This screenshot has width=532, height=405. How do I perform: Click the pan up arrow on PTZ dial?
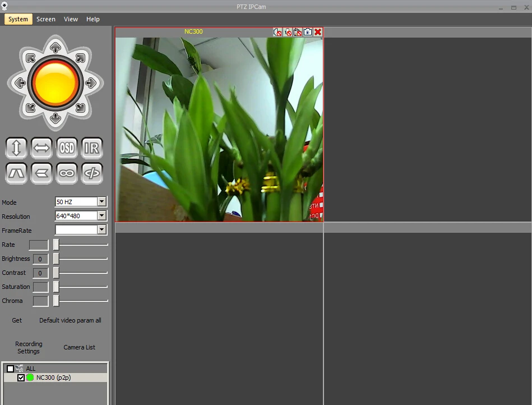click(x=55, y=48)
